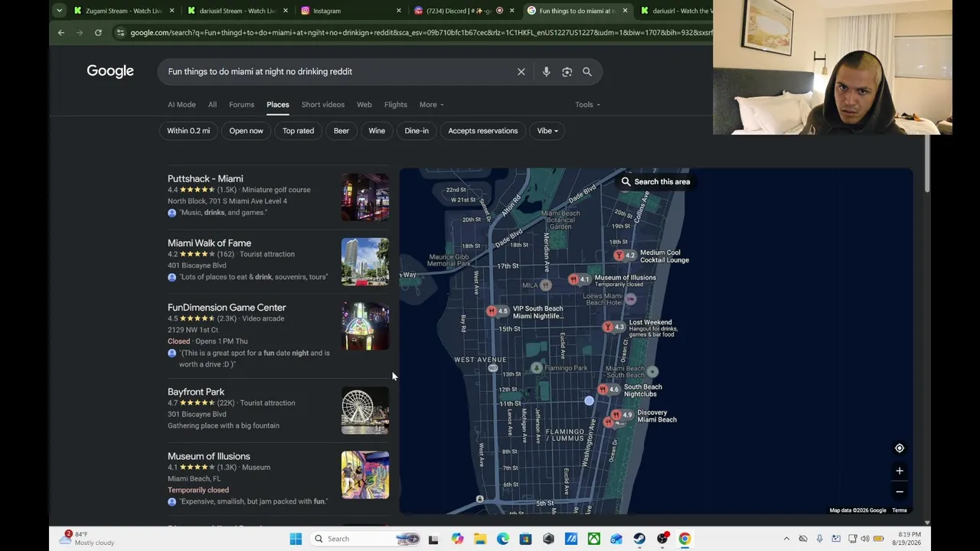The width and height of the screenshot is (980, 551).
Task: Launch Microsoft Edge from the taskbar
Action: point(503,539)
